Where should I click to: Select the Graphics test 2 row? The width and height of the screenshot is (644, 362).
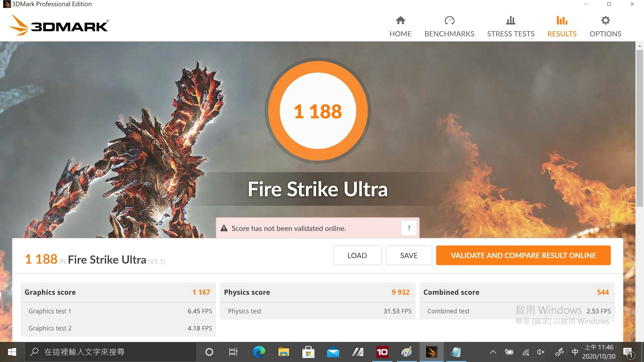(x=118, y=328)
